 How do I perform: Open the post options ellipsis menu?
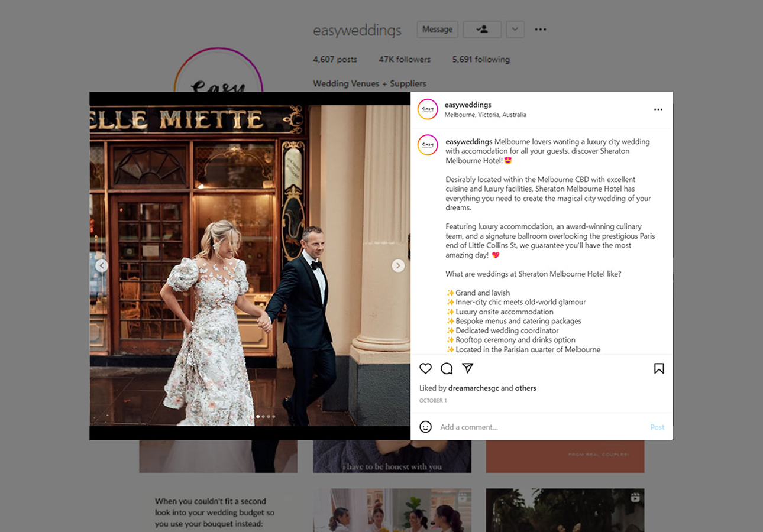[x=658, y=109]
